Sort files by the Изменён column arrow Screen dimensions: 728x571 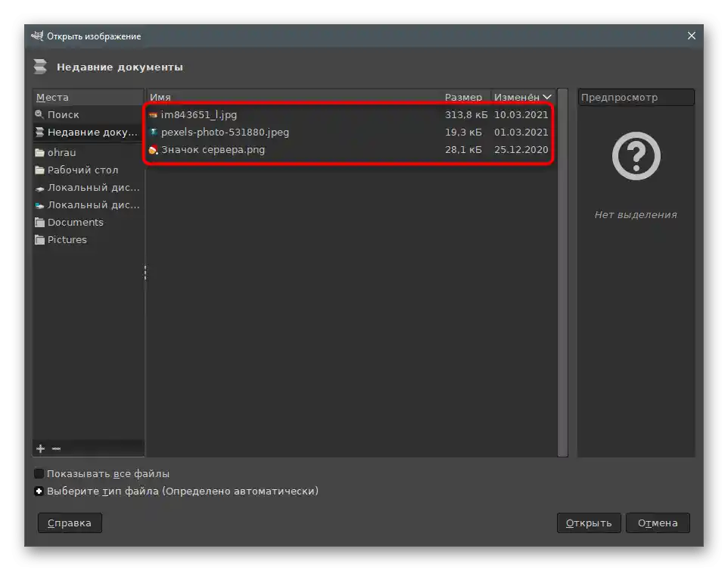click(547, 97)
